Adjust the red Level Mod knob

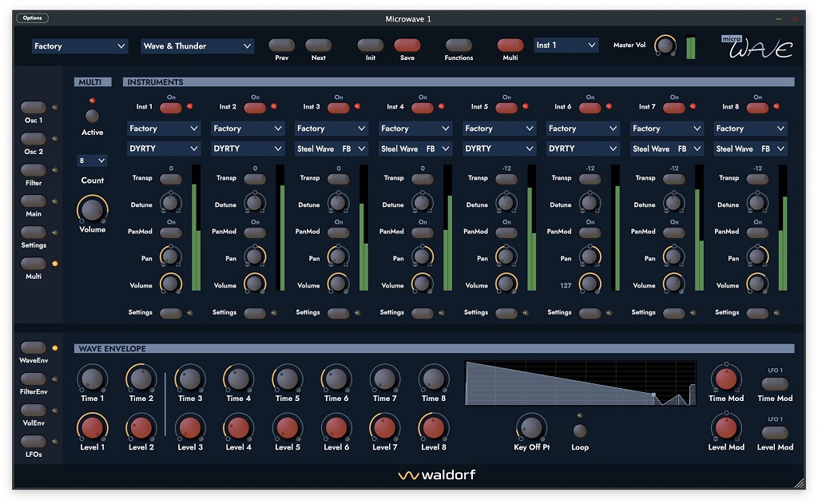(725, 428)
